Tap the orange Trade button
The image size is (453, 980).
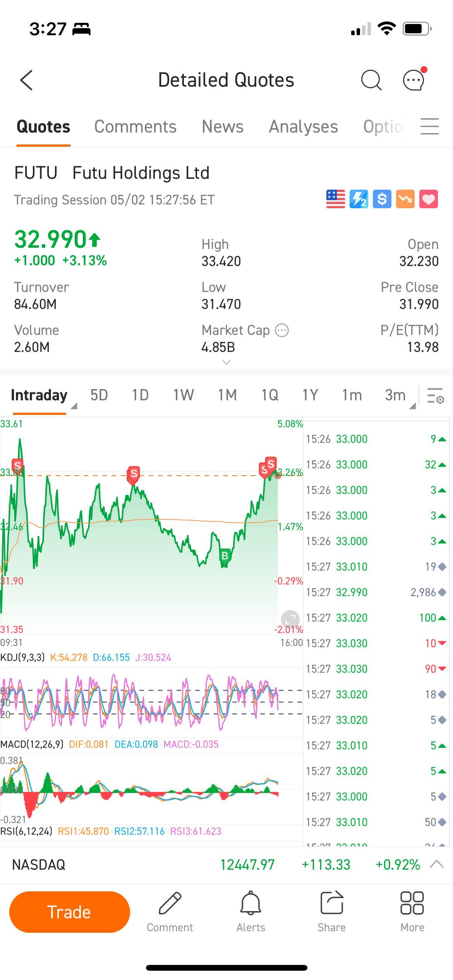coord(70,912)
